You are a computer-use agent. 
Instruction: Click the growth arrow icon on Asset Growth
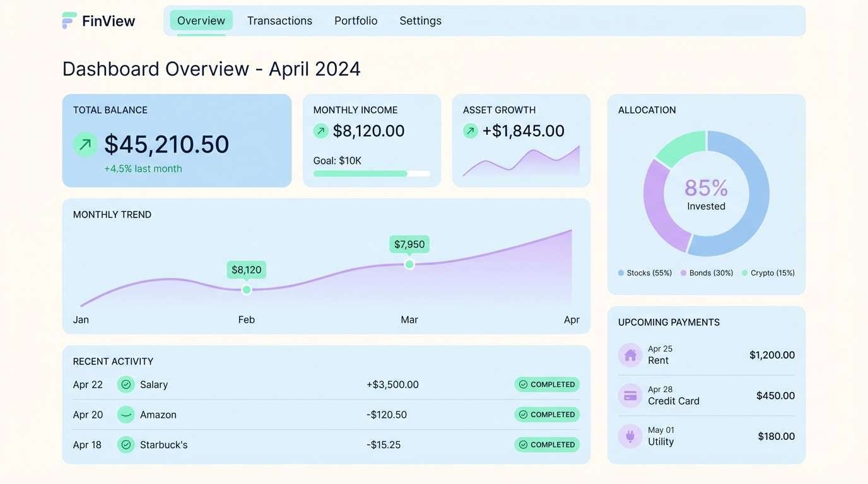click(470, 130)
